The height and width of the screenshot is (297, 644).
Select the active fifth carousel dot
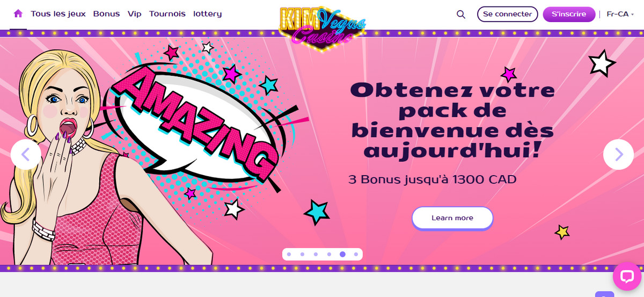342,254
